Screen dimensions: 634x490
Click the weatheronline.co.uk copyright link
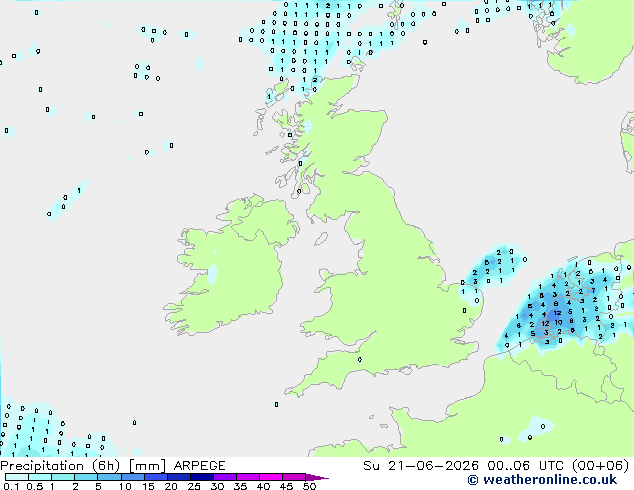pos(542,480)
